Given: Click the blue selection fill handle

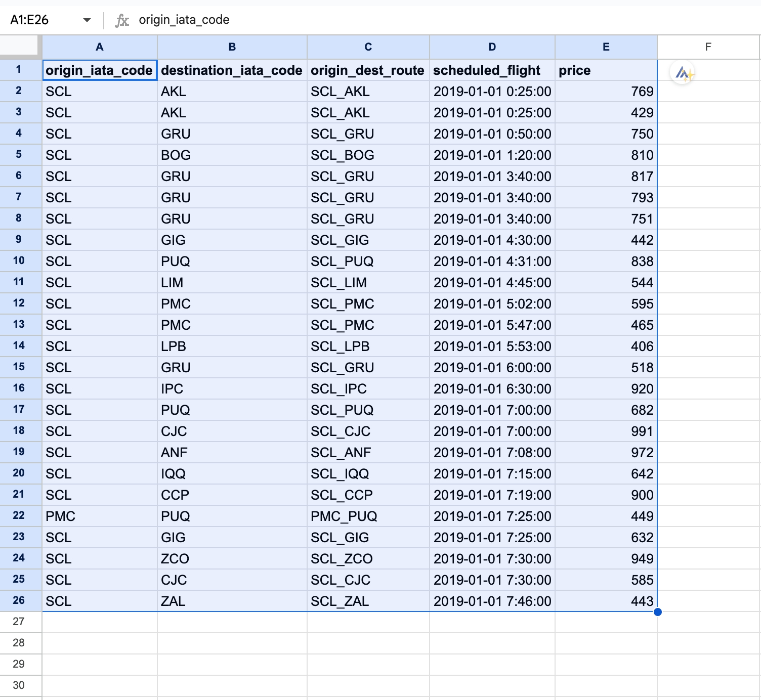Looking at the screenshot, I should pos(657,612).
